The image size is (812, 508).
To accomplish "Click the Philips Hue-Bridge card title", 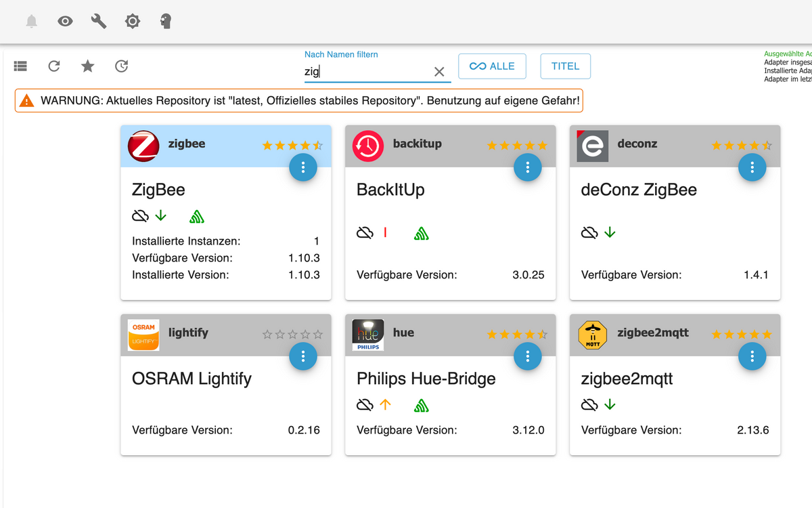I will click(x=426, y=379).
